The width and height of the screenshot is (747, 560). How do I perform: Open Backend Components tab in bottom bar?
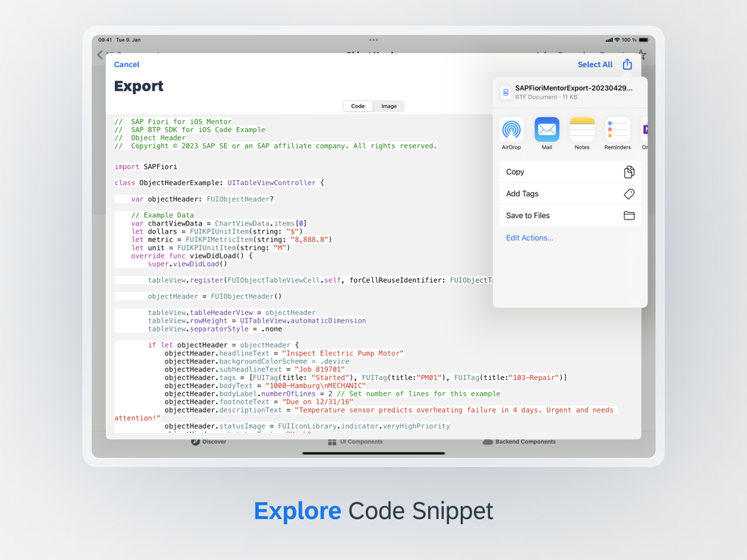(519, 442)
